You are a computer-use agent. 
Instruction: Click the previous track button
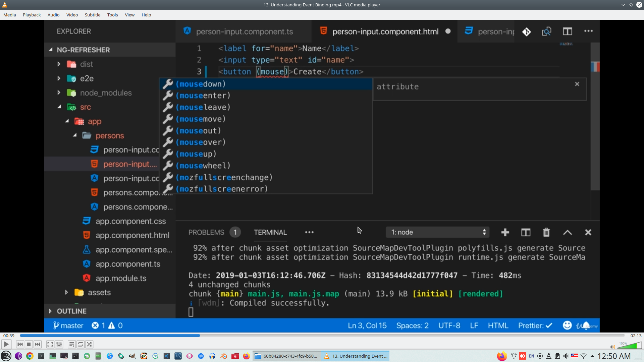click(x=20, y=344)
